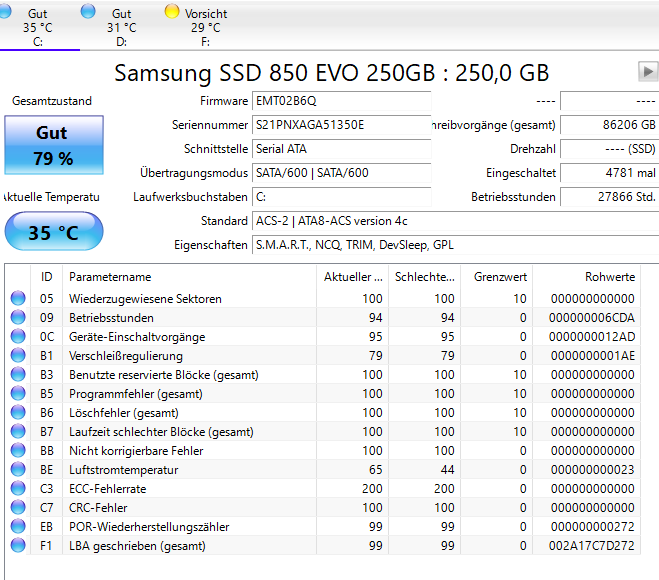Select the Nicht korrigierbare Fehler parameter name

(x=136, y=451)
